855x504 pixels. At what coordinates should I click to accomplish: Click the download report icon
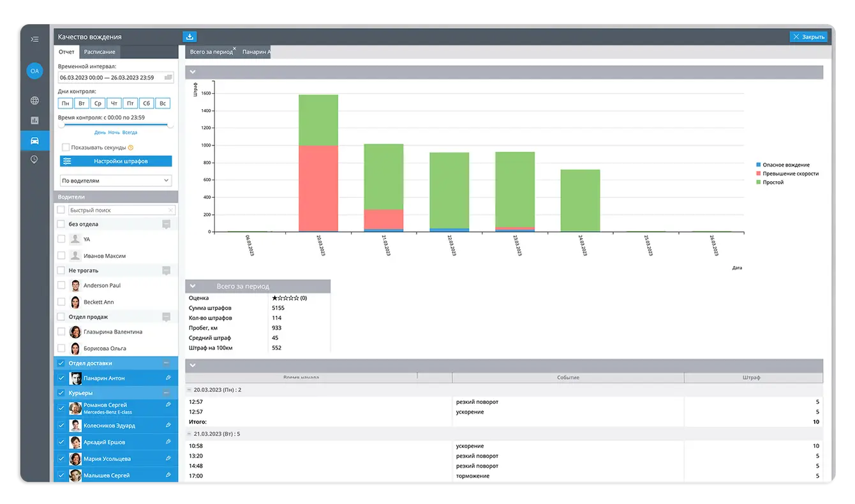pos(190,37)
